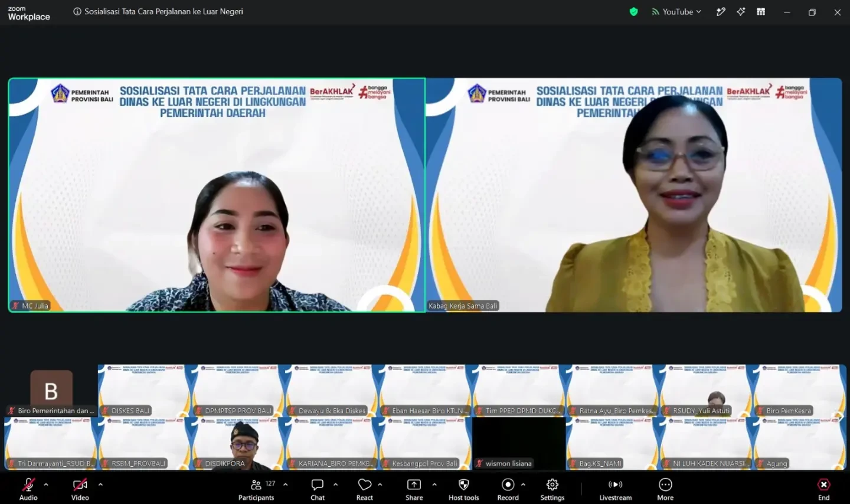Open the React emoji menu
850x504 pixels.
pos(365,489)
